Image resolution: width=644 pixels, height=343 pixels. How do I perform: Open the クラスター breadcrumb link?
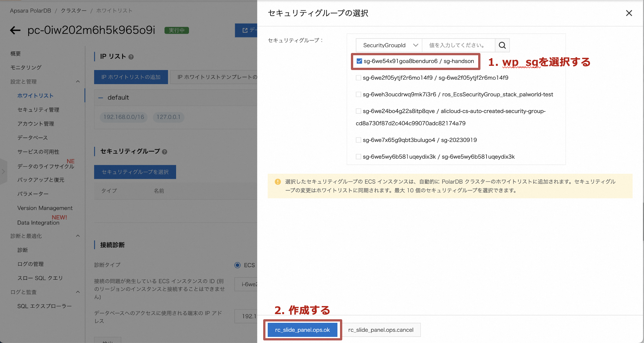pos(74,10)
